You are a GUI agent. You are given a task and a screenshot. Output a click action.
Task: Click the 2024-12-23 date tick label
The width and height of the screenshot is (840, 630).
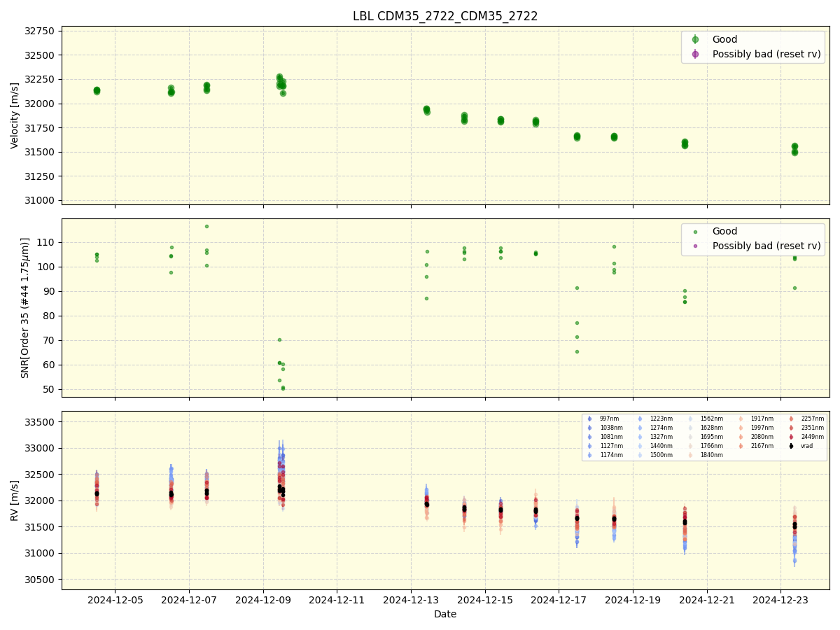click(780, 600)
